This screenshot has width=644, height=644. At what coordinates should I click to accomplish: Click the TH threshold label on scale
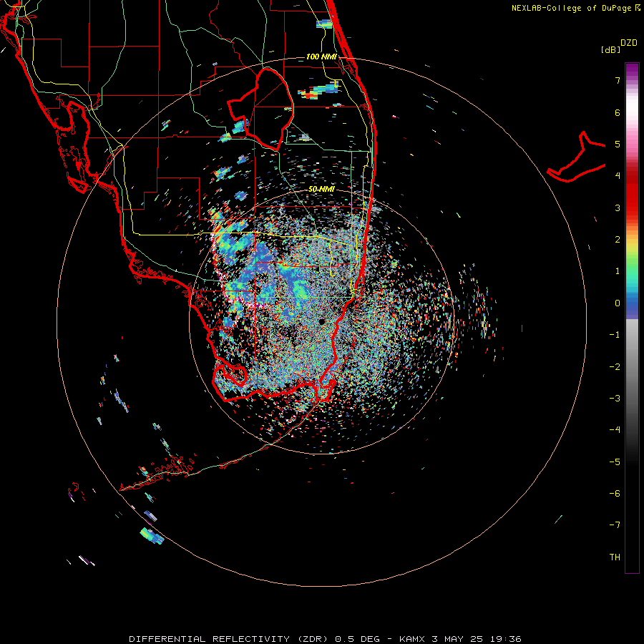click(x=615, y=557)
